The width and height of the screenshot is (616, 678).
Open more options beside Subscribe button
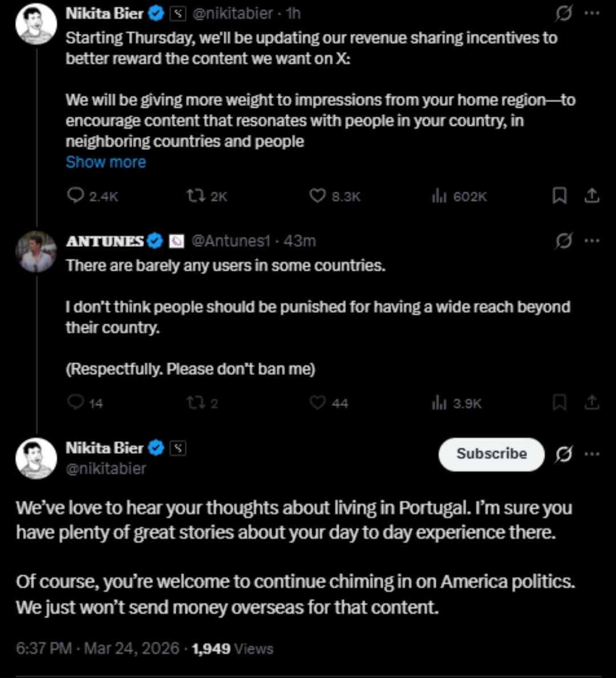click(x=592, y=454)
